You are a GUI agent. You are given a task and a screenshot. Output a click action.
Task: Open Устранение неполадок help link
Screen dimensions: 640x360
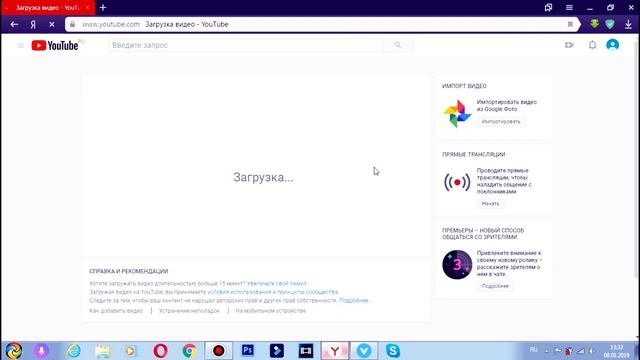tap(189, 311)
